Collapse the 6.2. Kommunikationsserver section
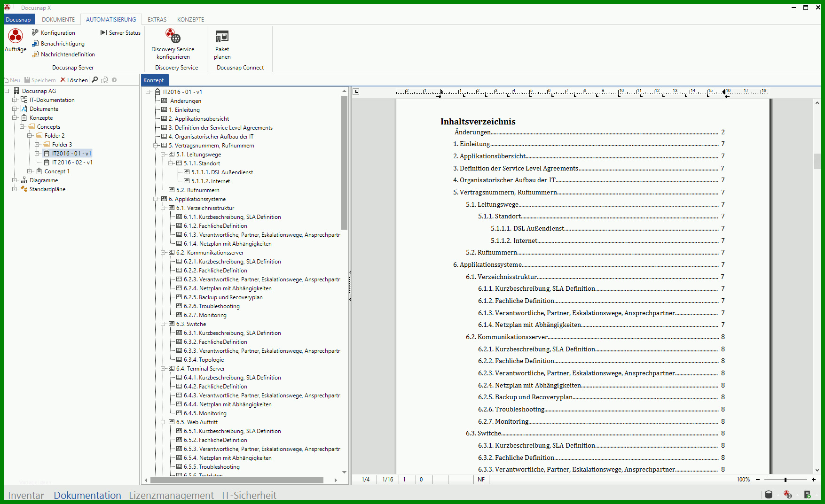Viewport: 825px width, 504px height. point(163,253)
